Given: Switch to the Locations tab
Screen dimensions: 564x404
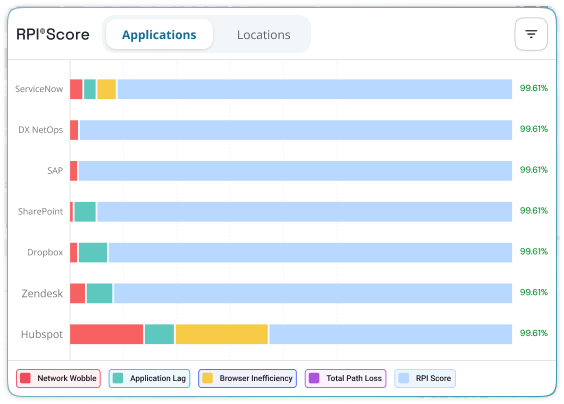Looking at the screenshot, I should click(x=264, y=35).
